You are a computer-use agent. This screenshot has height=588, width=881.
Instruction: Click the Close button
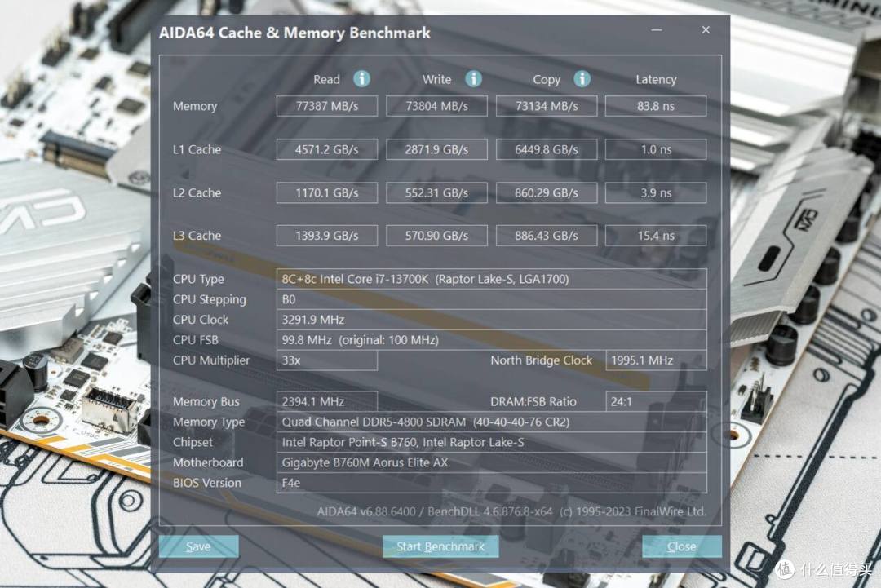click(682, 546)
